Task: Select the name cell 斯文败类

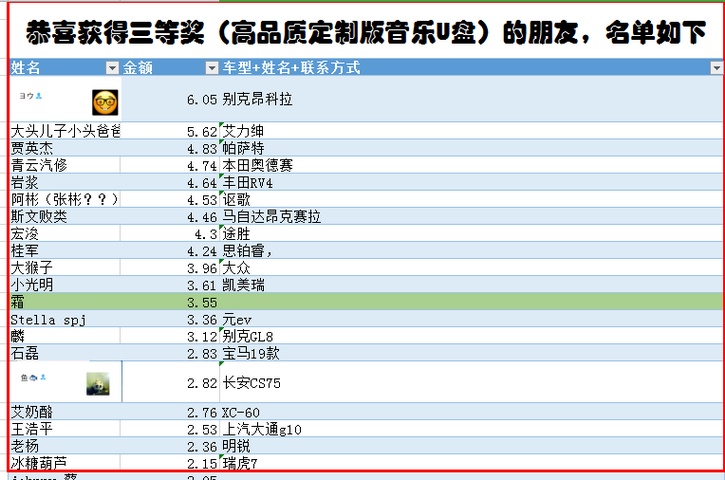Action: pyautogui.click(x=65, y=216)
